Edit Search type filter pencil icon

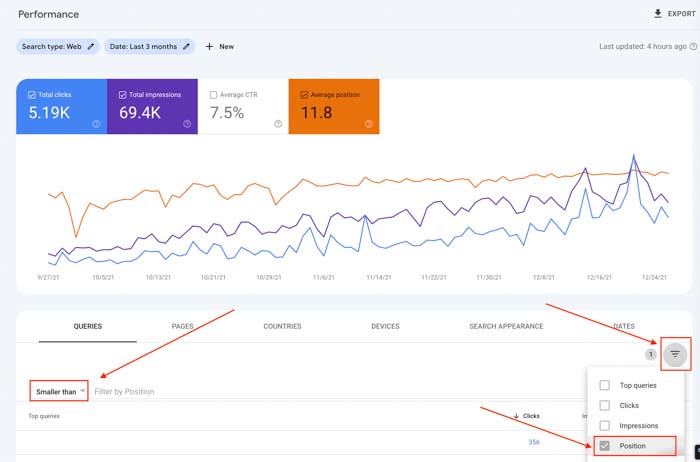point(91,46)
